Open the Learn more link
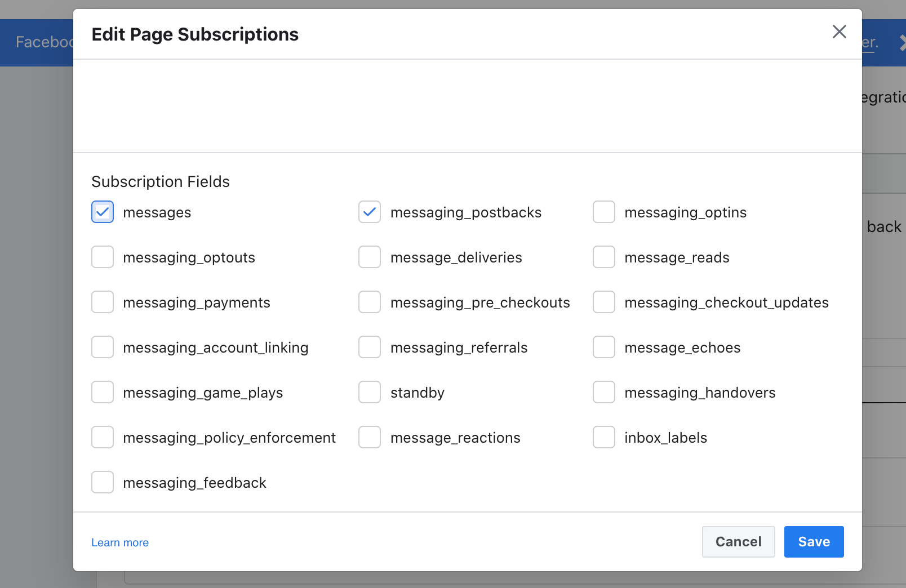 tap(120, 542)
